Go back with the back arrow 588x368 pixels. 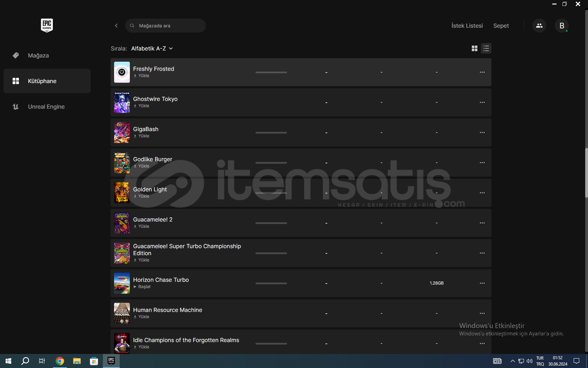pyautogui.click(x=116, y=26)
